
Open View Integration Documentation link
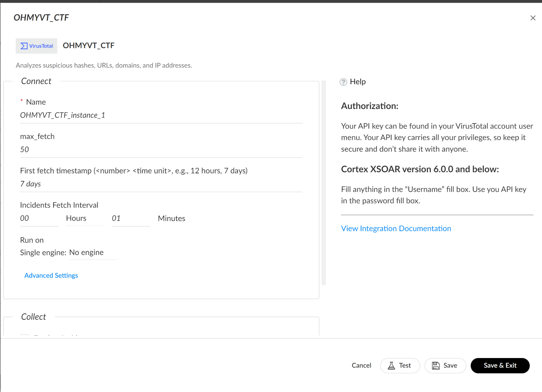[396, 228]
